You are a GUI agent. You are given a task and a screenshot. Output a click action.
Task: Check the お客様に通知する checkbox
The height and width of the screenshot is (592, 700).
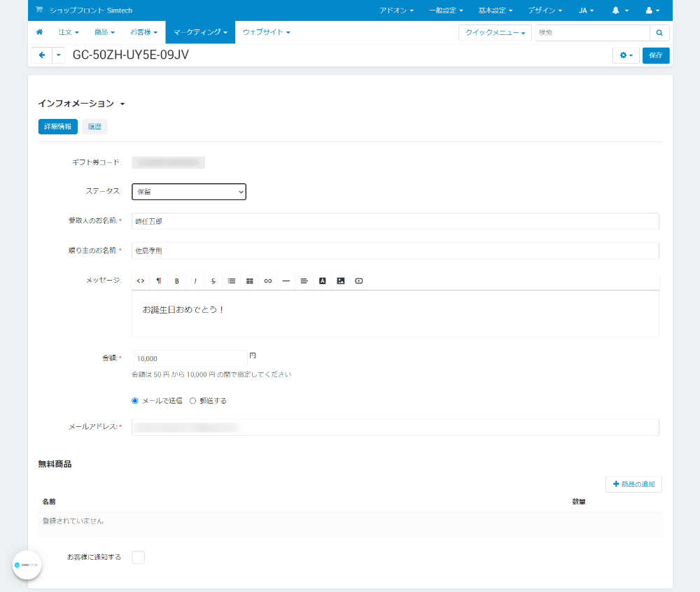[139, 557]
